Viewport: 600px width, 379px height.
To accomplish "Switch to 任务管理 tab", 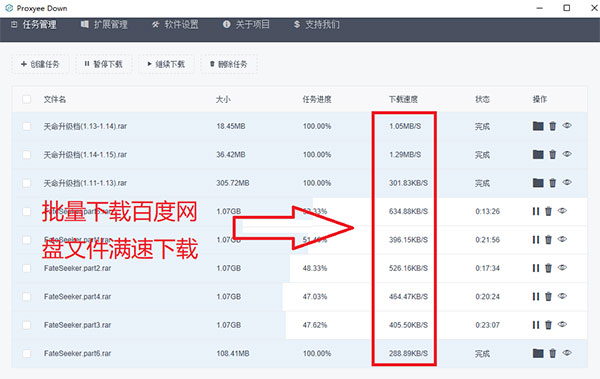I will [34, 25].
